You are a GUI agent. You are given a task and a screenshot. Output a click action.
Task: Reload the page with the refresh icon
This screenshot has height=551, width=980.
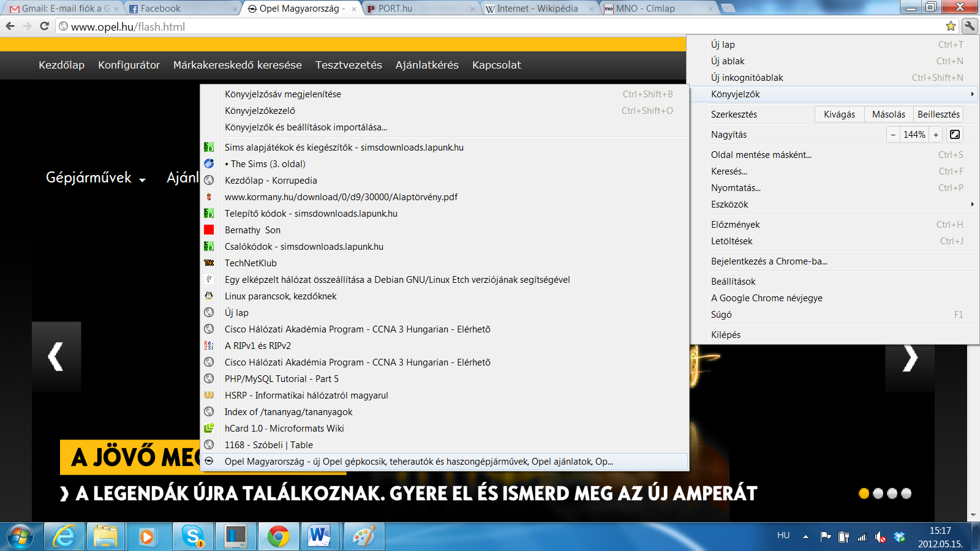(x=44, y=26)
